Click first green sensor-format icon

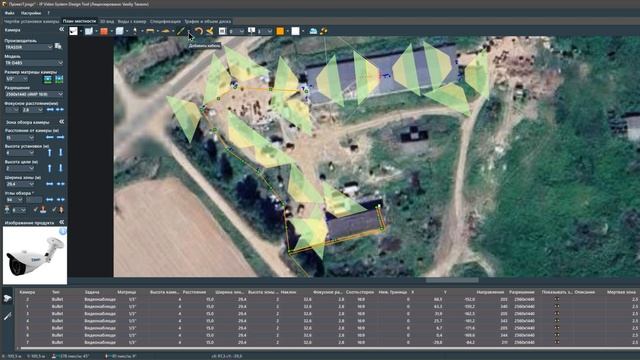pos(48,79)
